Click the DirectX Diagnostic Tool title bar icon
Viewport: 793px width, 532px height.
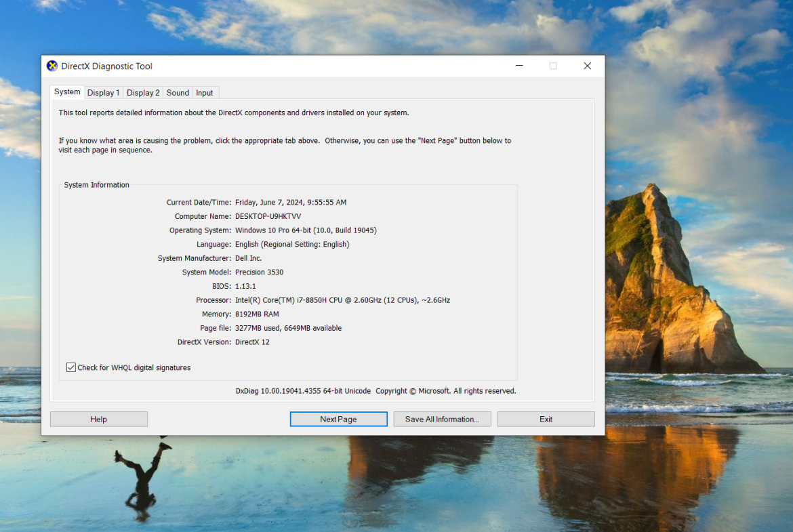point(52,66)
